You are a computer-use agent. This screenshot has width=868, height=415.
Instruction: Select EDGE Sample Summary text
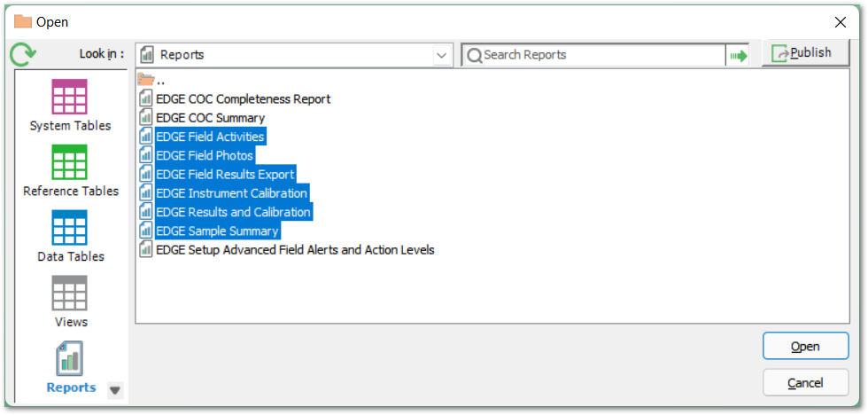217,231
